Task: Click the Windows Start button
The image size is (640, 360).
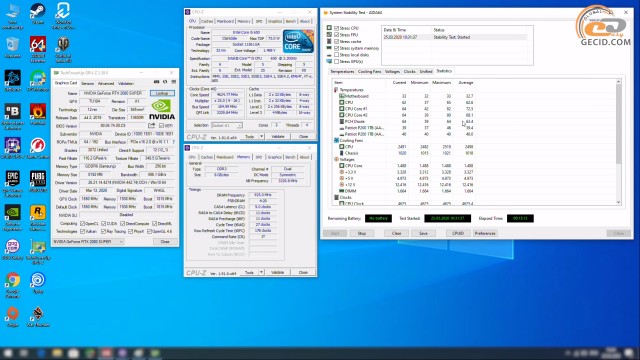Action: [8, 353]
